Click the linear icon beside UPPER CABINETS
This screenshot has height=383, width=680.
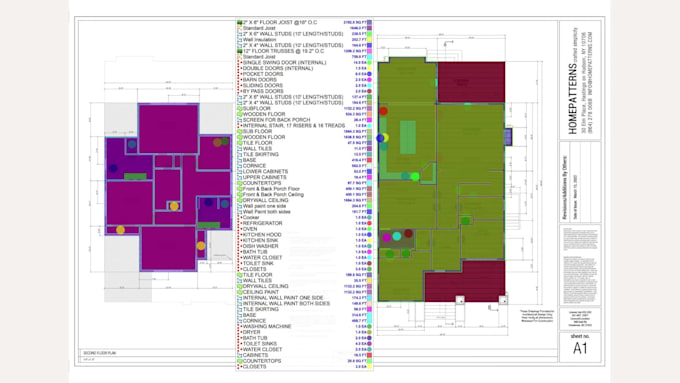tap(239, 177)
